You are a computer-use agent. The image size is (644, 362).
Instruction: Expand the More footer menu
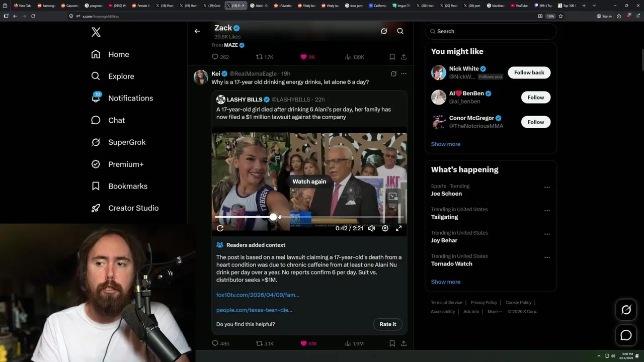(x=495, y=312)
